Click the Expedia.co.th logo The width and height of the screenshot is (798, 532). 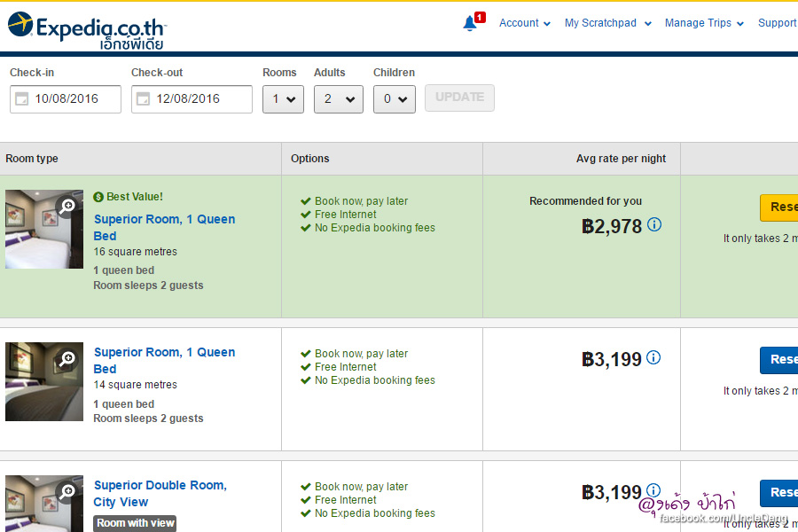(87, 29)
